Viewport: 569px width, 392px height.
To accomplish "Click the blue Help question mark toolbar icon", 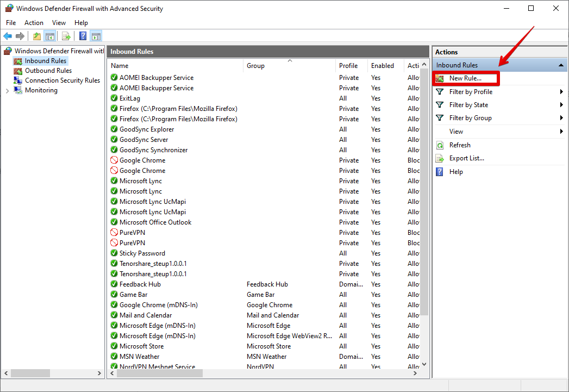I will [x=83, y=36].
